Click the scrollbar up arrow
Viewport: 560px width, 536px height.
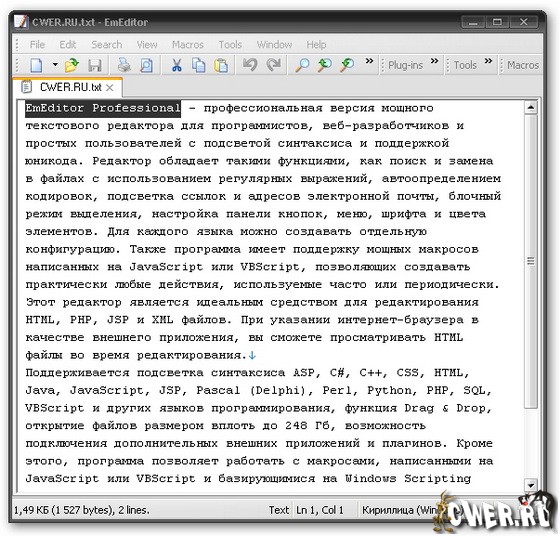click(531, 107)
